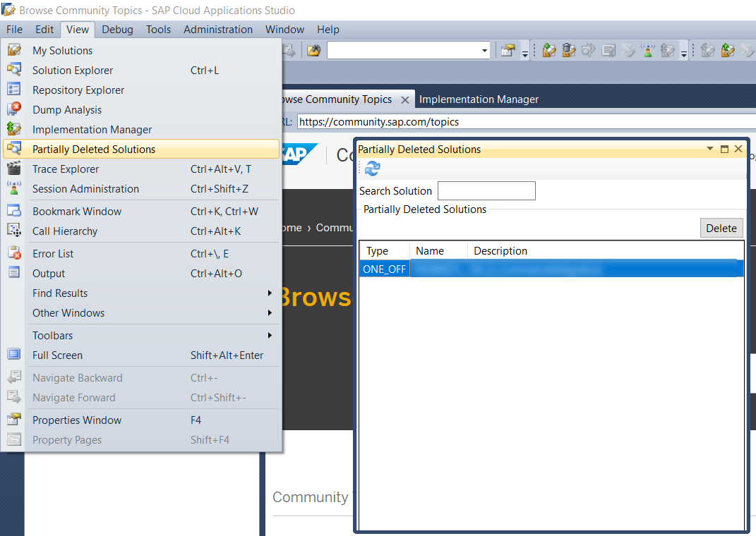The width and height of the screenshot is (756, 536).
Task: Expand the Find Results submenu
Action: pos(270,293)
